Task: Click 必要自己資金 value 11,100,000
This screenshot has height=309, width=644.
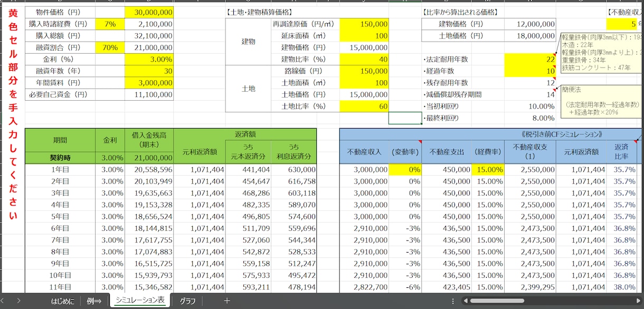Action: (149, 95)
